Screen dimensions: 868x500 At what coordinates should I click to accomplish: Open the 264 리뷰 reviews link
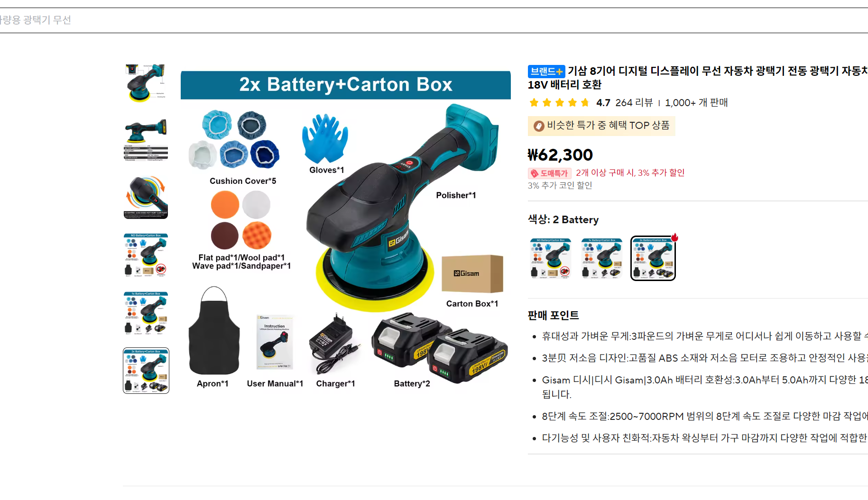[634, 102]
